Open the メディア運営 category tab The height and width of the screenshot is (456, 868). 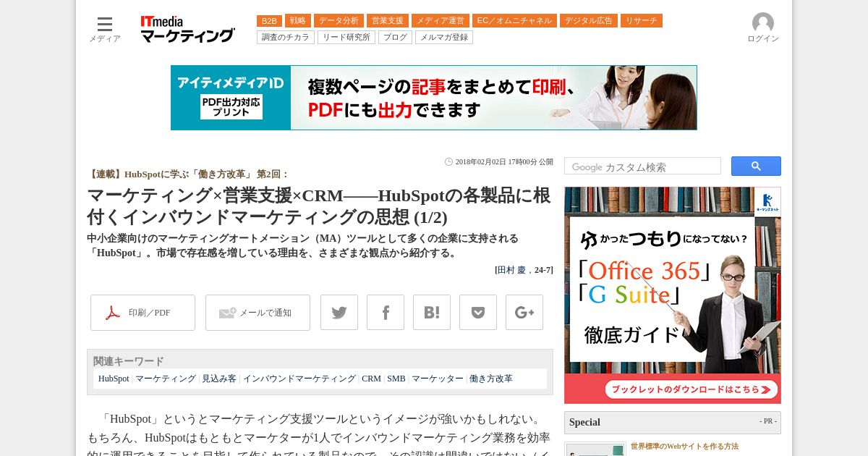click(x=441, y=21)
